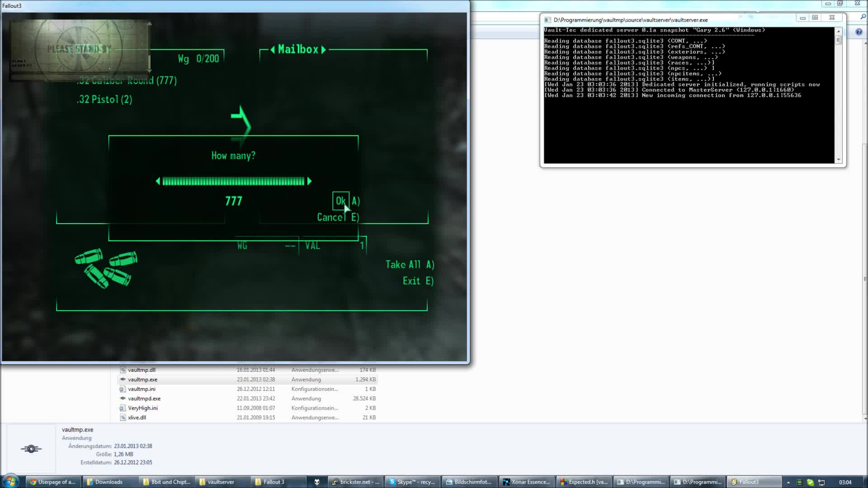The width and height of the screenshot is (868, 488).
Task: Open the Xonar Essence taskbar window
Action: [527, 482]
